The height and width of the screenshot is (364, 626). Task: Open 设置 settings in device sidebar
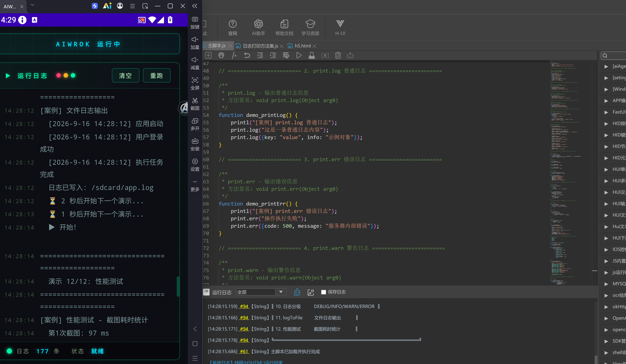coord(195,165)
